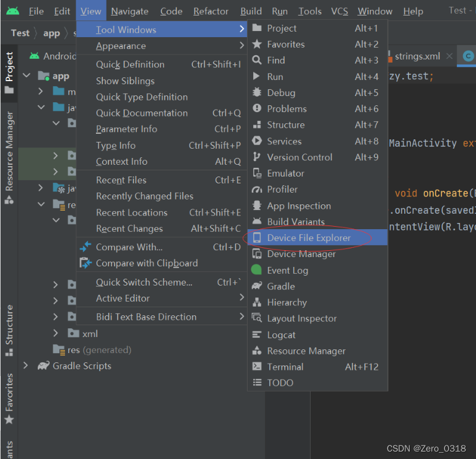Toggle the Favorites side panel tab
Image resolution: width=476 pixels, height=459 pixels.
[9, 398]
